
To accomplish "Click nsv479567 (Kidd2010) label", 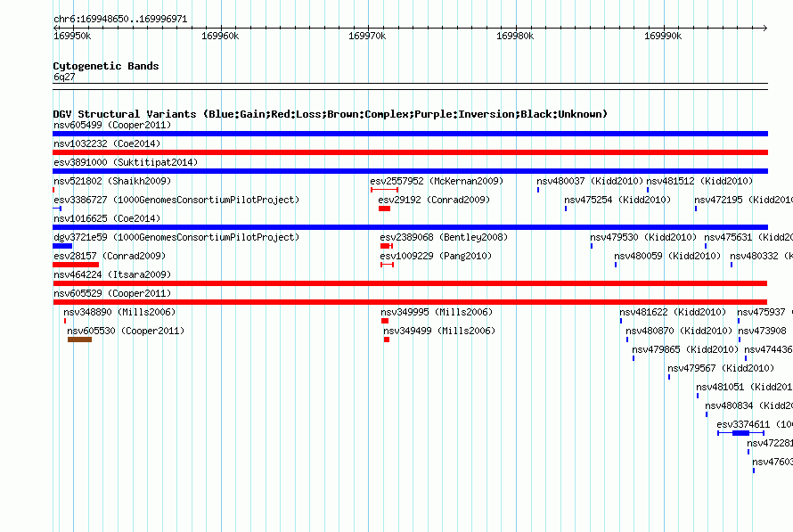I will pos(721,368).
